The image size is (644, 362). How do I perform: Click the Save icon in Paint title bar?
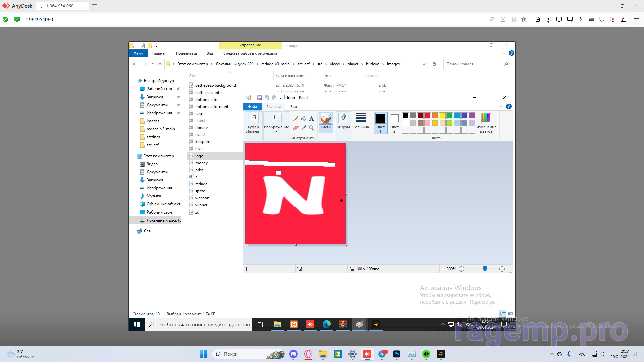coord(259,98)
